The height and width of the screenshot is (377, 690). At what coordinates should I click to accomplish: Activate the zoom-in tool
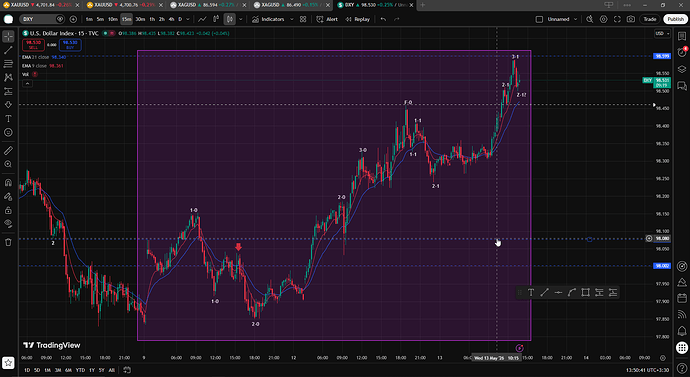point(8,164)
